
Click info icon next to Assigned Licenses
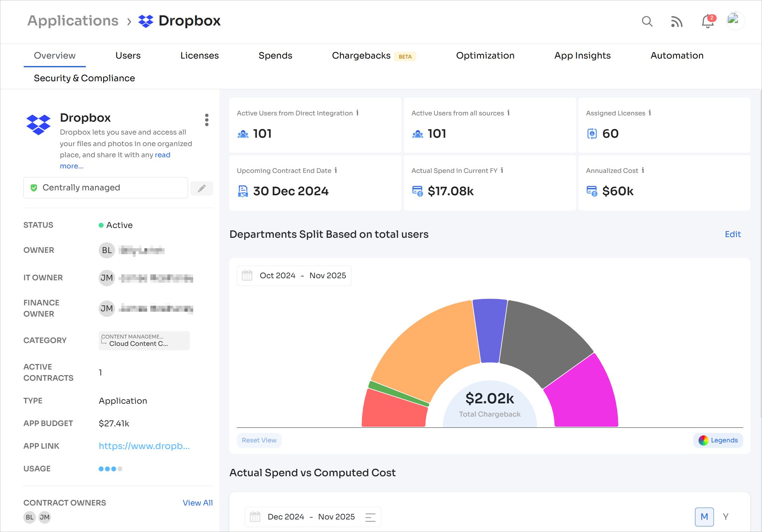[650, 113]
